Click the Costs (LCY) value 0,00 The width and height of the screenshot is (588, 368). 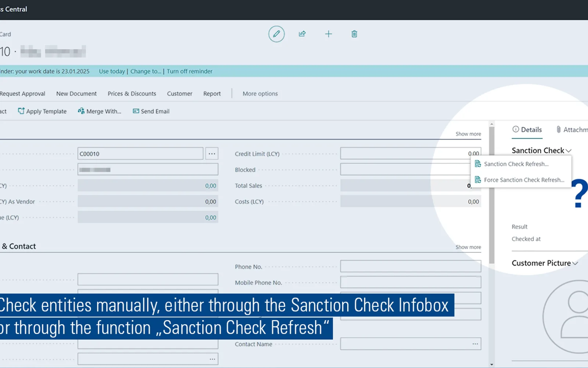coord(473,201)
